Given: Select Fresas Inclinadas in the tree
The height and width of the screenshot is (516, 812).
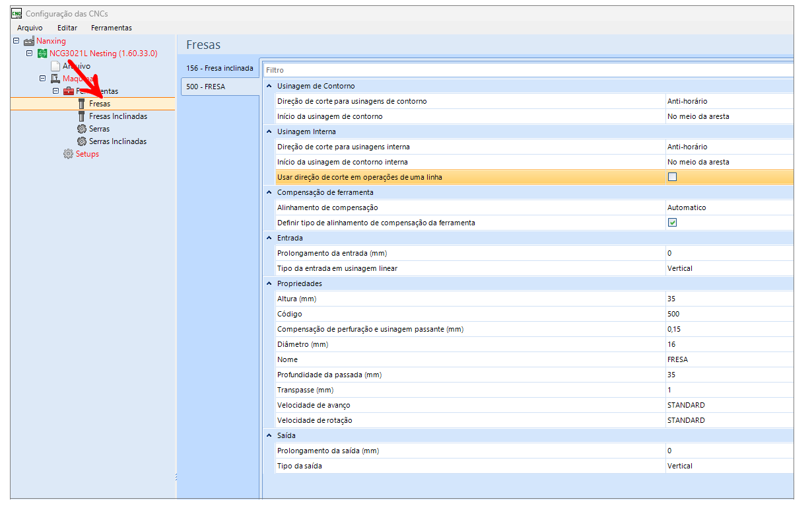Looking at the screenshot, I should pyautogui.click(x=118, y=116).
